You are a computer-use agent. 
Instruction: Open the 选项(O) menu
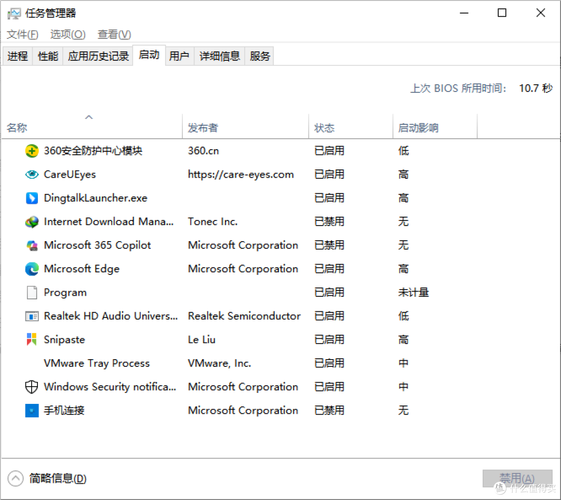68,34
